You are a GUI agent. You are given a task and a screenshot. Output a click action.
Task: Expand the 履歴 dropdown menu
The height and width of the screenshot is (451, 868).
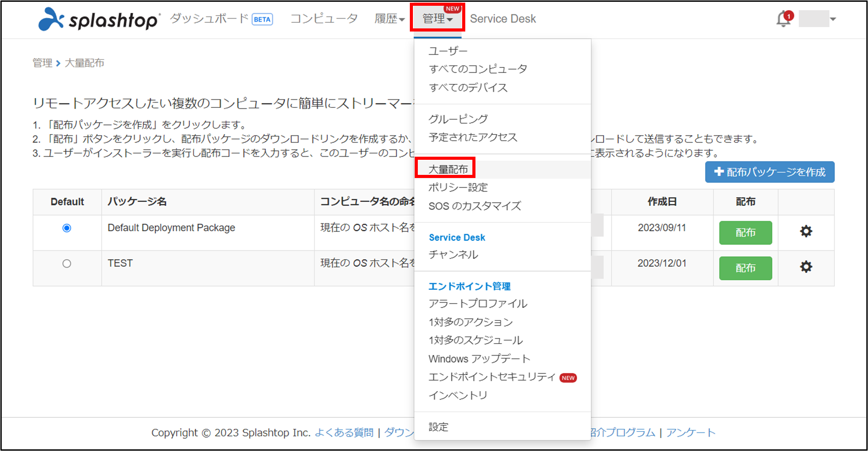tap(389, 19)
